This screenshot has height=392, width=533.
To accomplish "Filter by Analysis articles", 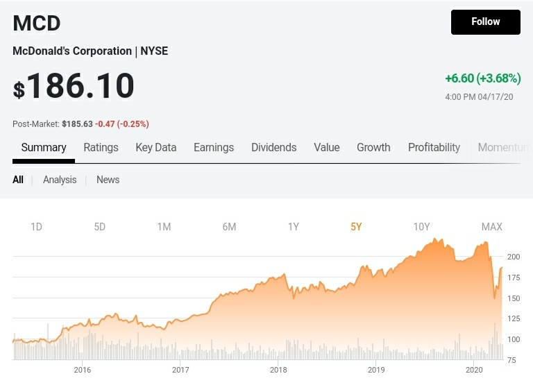I will (x=60, y=180).
